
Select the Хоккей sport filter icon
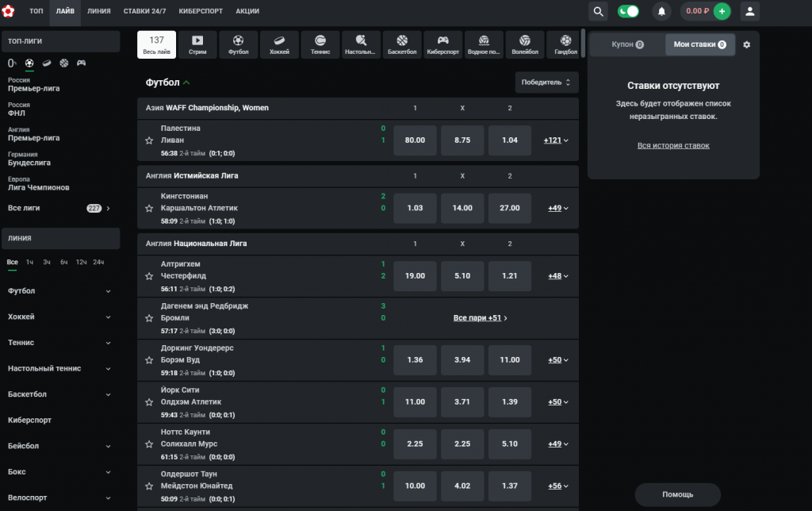[279, 44]
